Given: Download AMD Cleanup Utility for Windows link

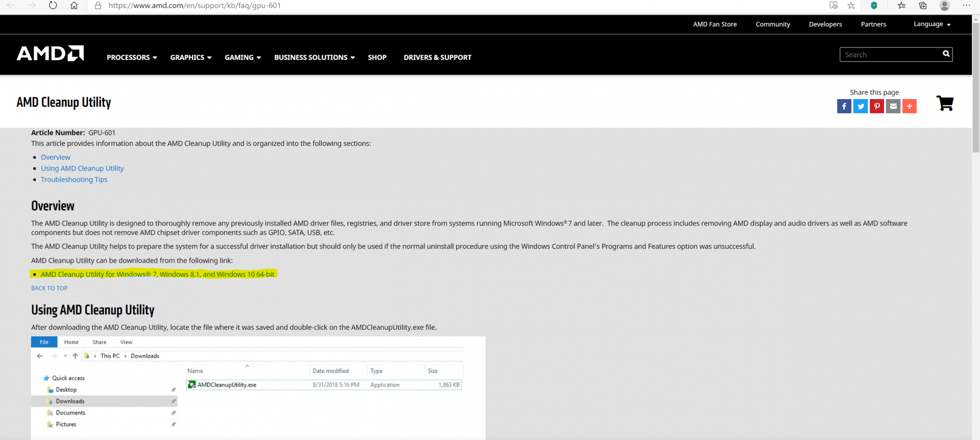Looking at the screenshot, I should pyautogui.click(x=158, y=275).
